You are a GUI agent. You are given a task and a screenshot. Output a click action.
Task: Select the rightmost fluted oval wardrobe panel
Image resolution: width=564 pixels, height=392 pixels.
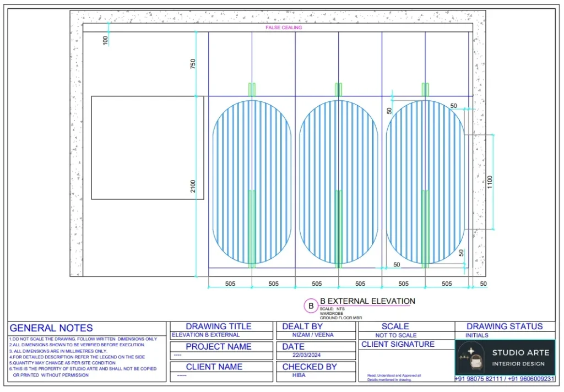pyautogui.click(x=425, y=182)
